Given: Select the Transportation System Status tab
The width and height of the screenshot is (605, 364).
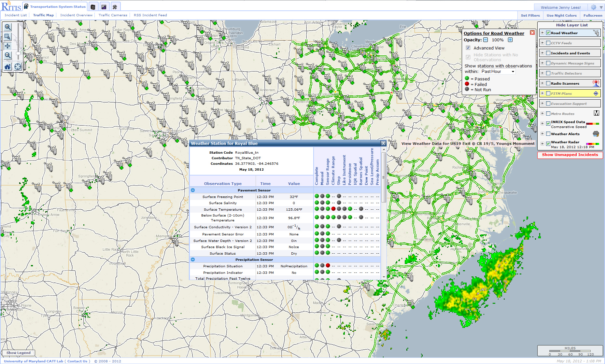Looking at the screenshot, I should [55, 7].
